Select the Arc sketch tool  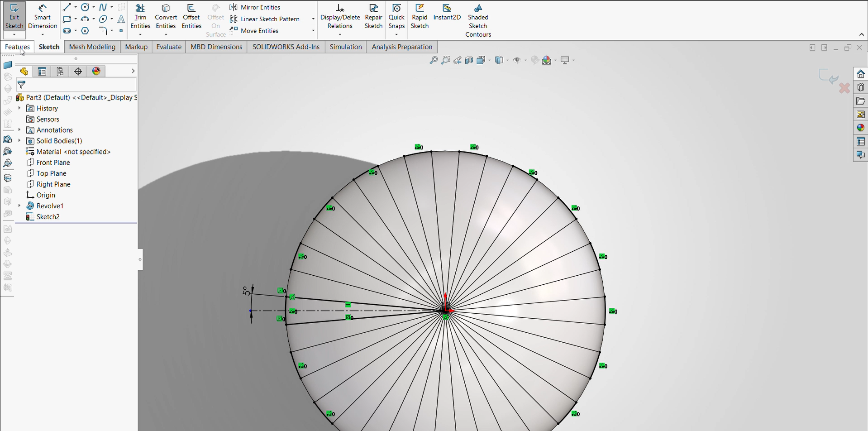click(x=85, y=19)
